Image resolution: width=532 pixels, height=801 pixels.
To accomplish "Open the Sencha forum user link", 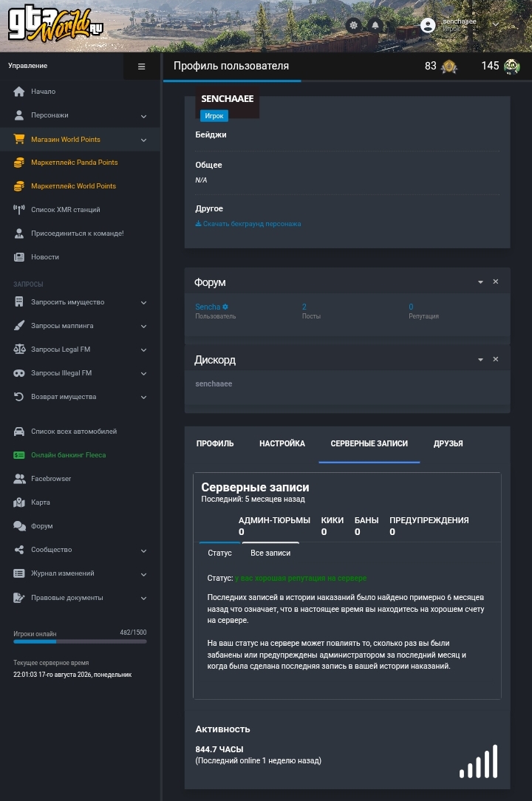I will click(211, 307).
